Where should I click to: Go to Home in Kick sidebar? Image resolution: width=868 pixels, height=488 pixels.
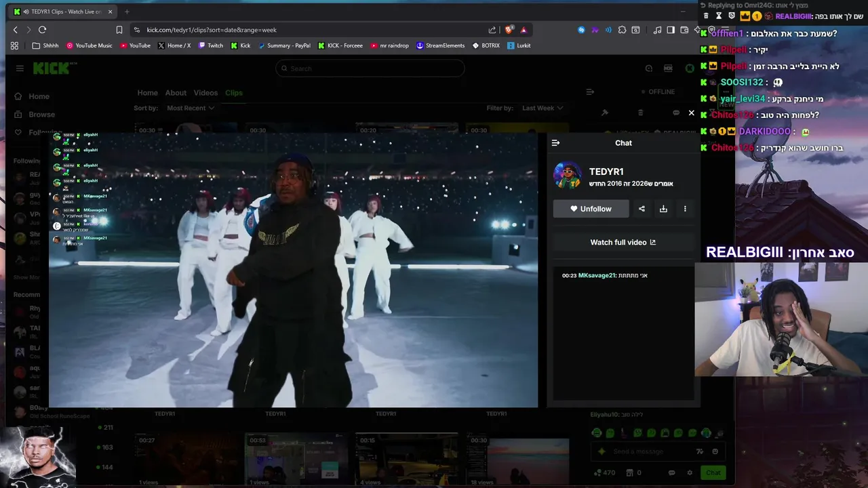[x=32, y=96]
